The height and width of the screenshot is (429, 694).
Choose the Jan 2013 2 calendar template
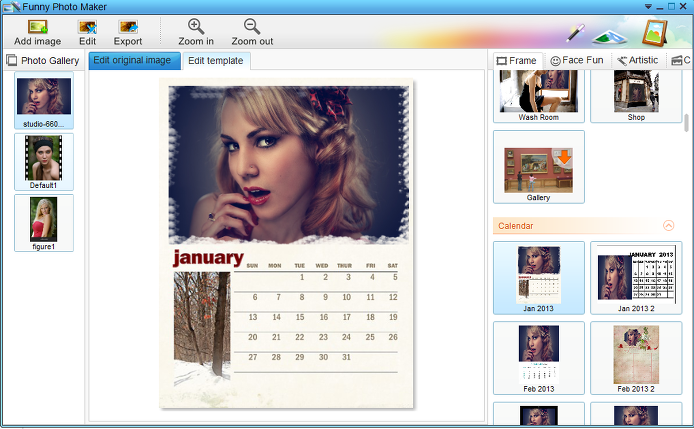point(636,278)
